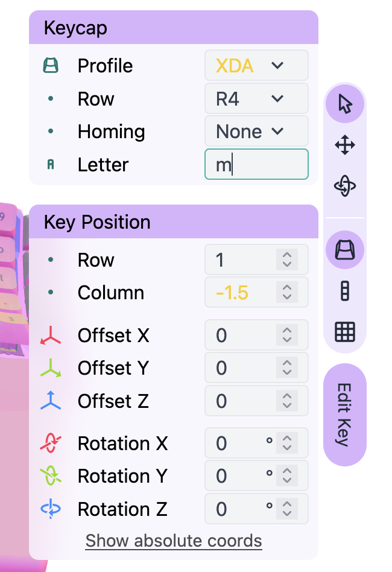Open the Profile dropdown showing XDA
The image size is (392, 572).
click(x=256, y=65)
